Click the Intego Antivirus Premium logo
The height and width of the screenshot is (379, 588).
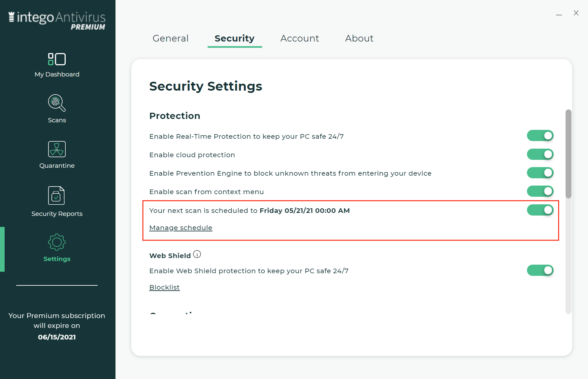click(x=57, y=20)
